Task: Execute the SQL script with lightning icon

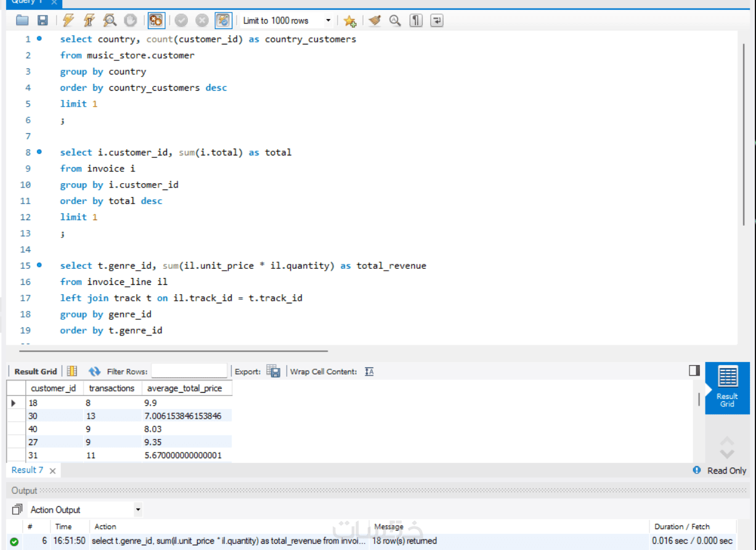Action: click(x=68, y=20)
